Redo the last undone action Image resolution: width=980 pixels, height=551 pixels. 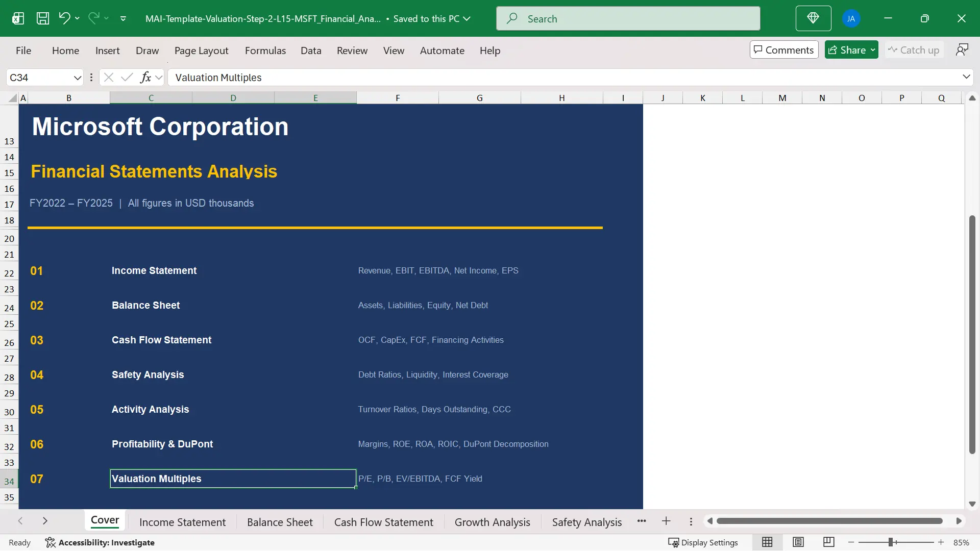point(93,18)
